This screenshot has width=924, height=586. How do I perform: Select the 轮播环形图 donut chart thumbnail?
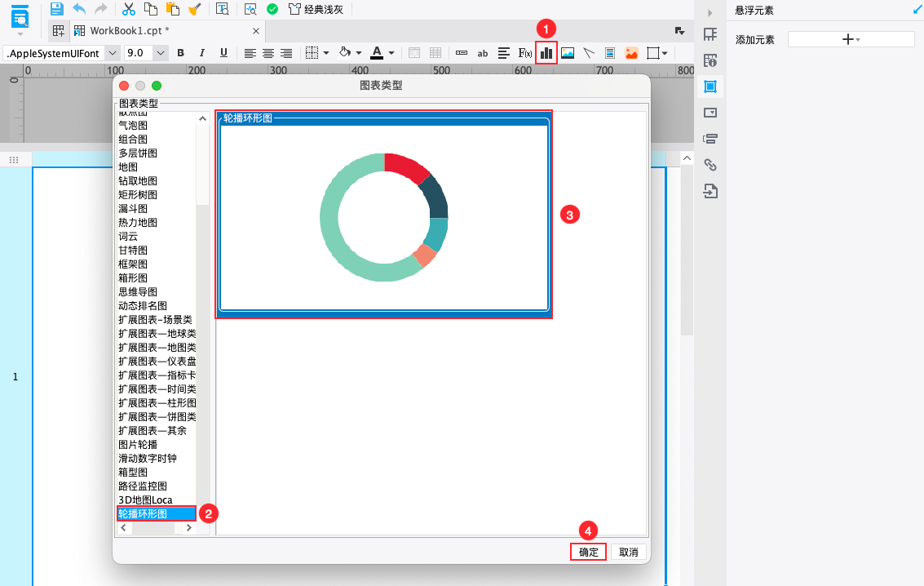tap(384, 215)
